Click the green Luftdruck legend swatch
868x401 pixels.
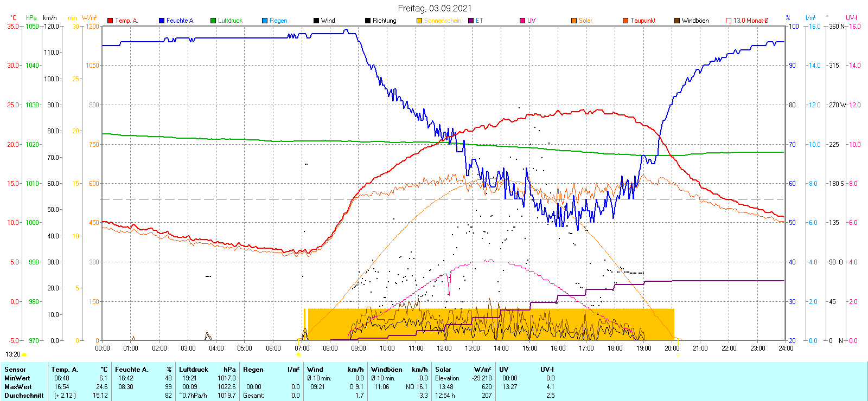(213, 21)
